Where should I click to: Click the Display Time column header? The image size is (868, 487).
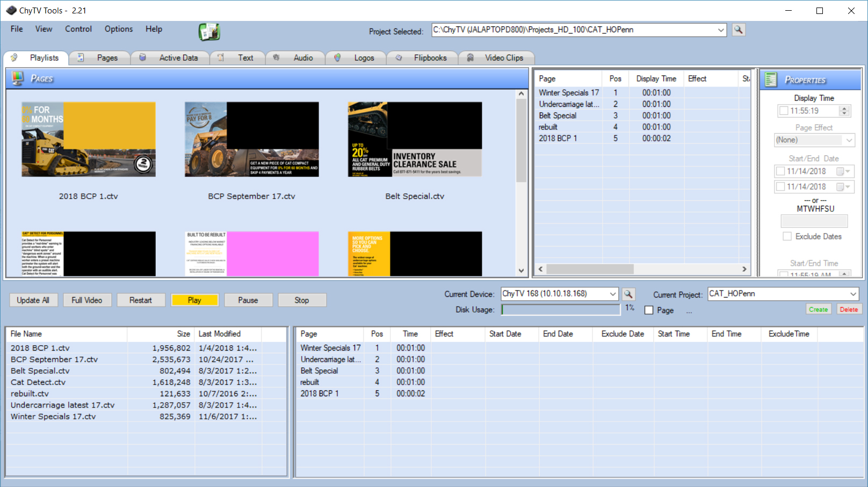(656, 79)
